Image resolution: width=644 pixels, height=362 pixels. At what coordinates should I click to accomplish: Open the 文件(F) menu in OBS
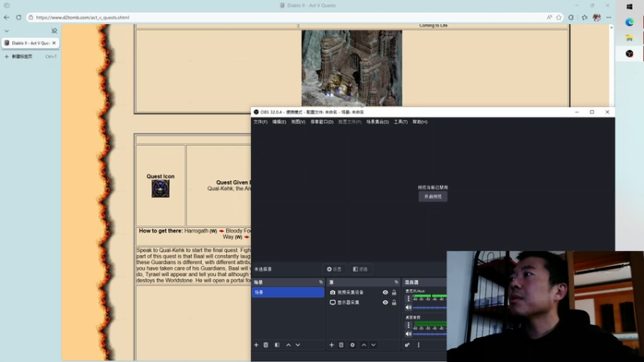pos(260,121)
